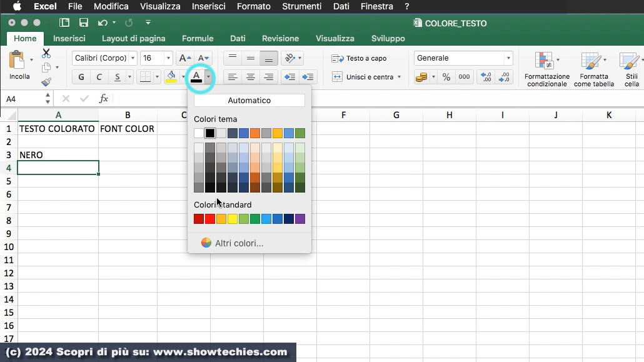Open the font name Calibri dropdown

coord(133,58)
